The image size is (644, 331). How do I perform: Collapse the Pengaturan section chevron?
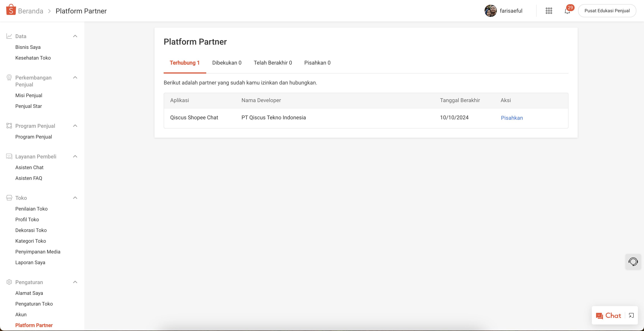(75, 282)
